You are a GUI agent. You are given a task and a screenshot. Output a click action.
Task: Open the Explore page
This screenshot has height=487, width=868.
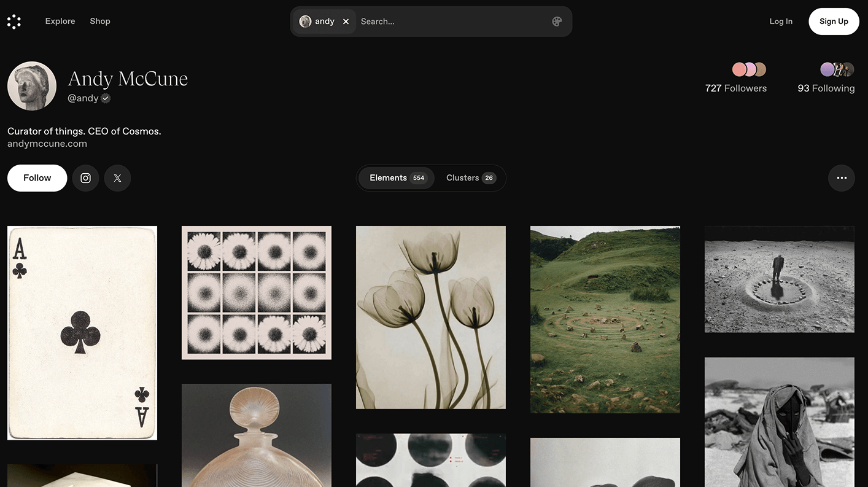[x=60, y=21]
